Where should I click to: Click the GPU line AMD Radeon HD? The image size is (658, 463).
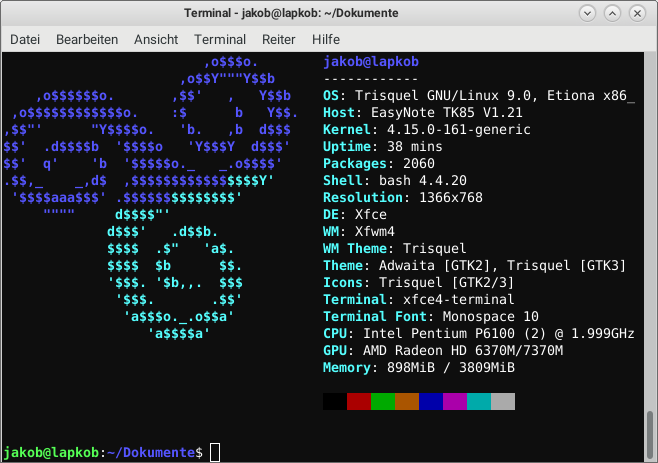pos(443,351)
